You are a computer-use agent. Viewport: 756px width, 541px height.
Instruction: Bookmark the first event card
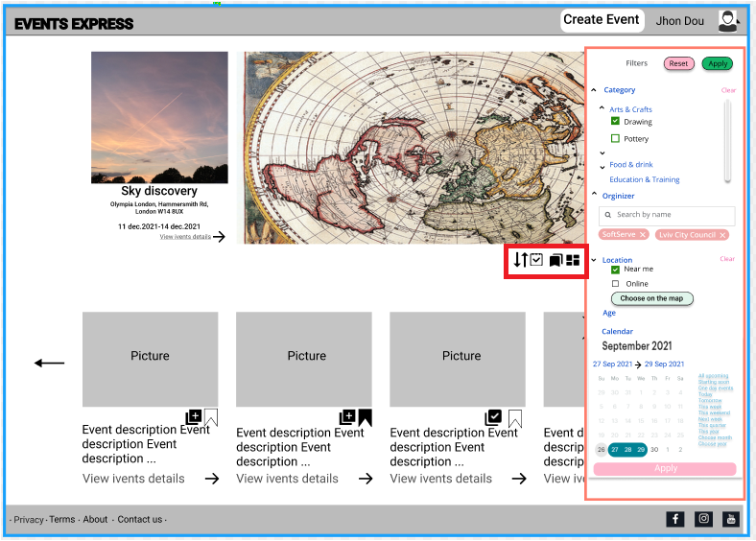click(211, 417)
